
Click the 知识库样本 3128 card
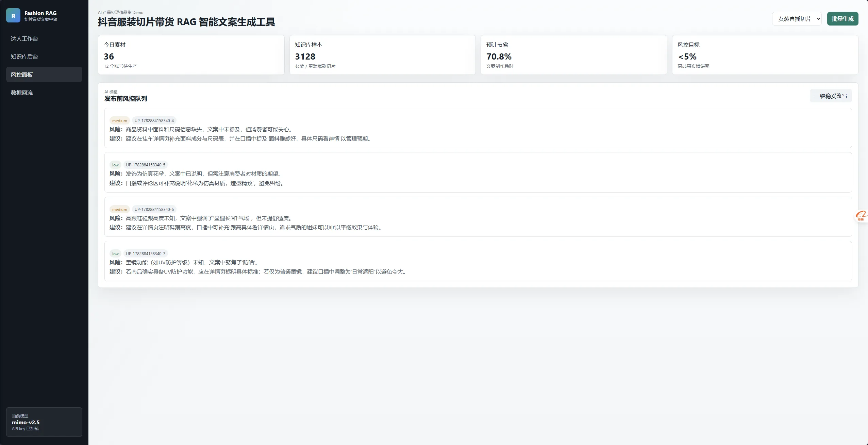click(x=382, y=55)
